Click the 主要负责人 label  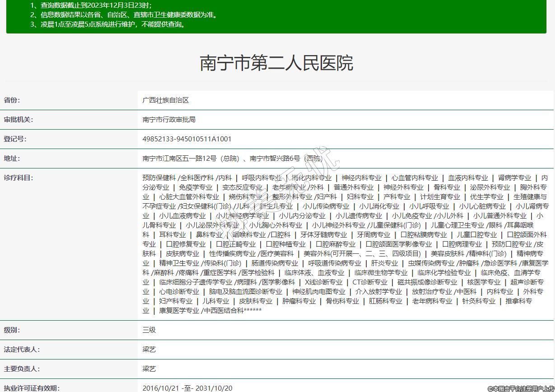[x=22, y=369]
